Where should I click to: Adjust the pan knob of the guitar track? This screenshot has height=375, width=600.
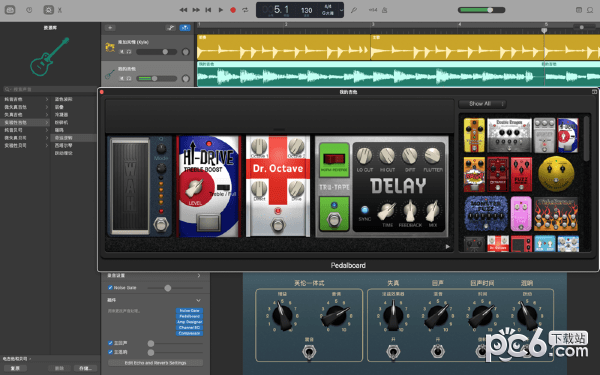[186, 78]
